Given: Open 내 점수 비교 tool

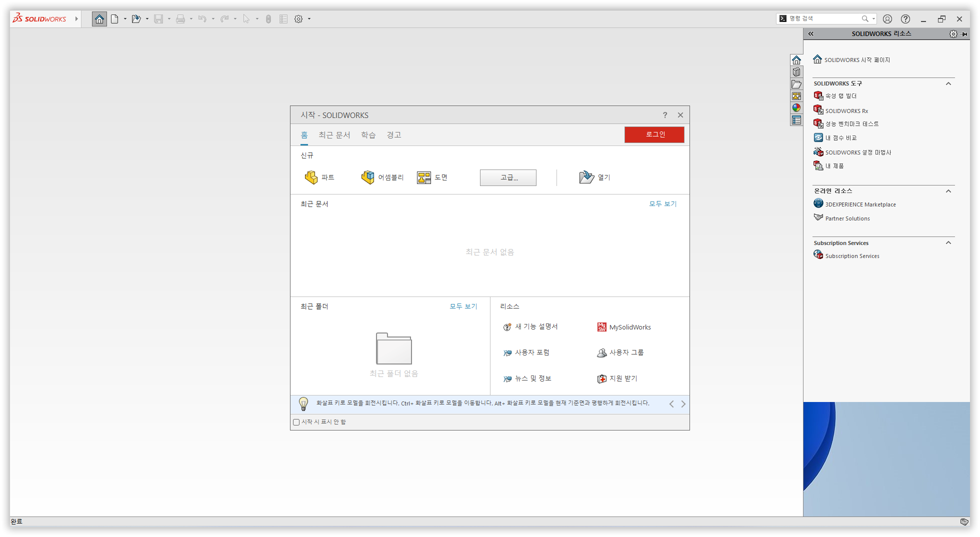Looking at the screenshot, I should click(835, 138).
